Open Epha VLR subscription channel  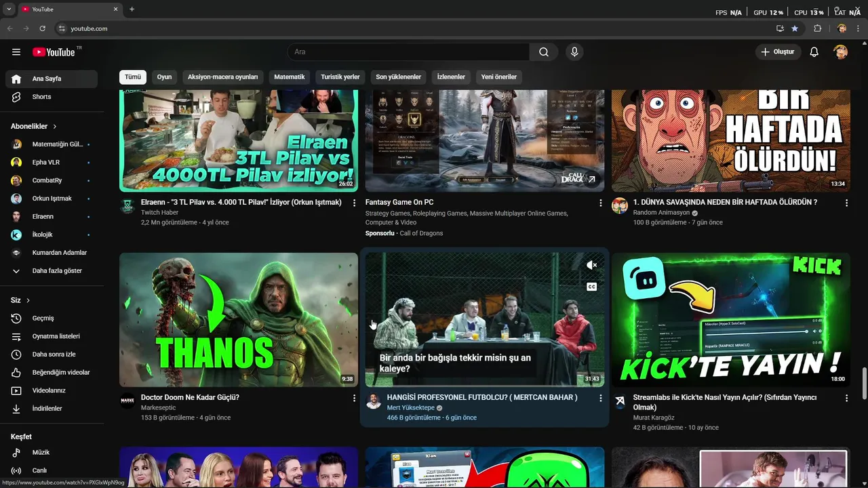(x=52, y=163)
